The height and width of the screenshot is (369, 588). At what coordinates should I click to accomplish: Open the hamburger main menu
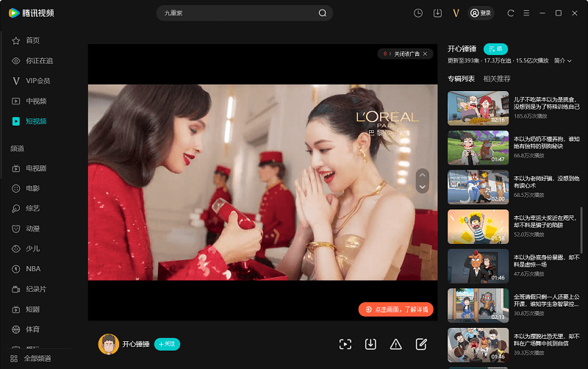(x=526, y=13)
